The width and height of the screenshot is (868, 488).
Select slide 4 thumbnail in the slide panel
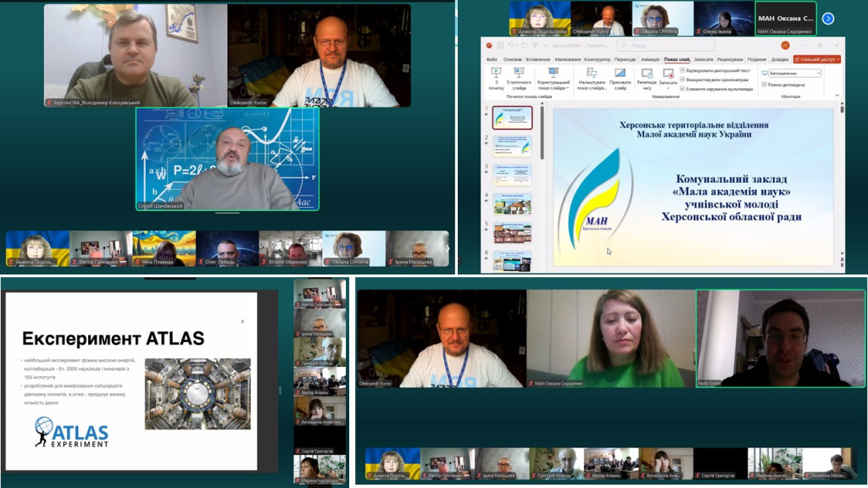coord(512,203)
